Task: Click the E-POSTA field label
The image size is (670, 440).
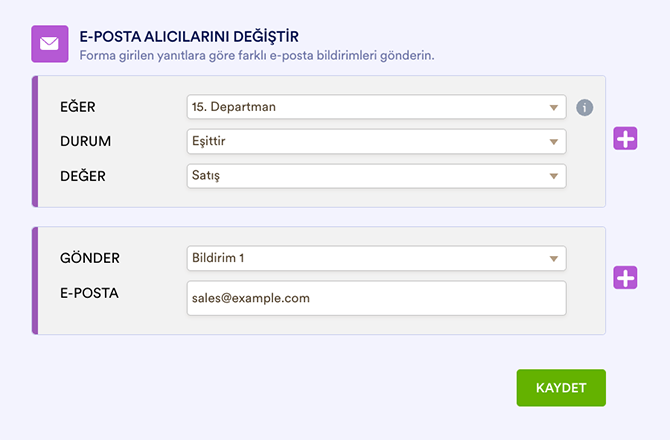Action: coord(89,293)
